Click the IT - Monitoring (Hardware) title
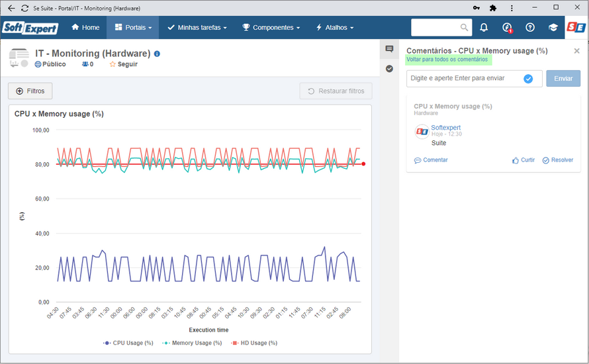Viewport: 589px width, 364px height. pos(93,54)
